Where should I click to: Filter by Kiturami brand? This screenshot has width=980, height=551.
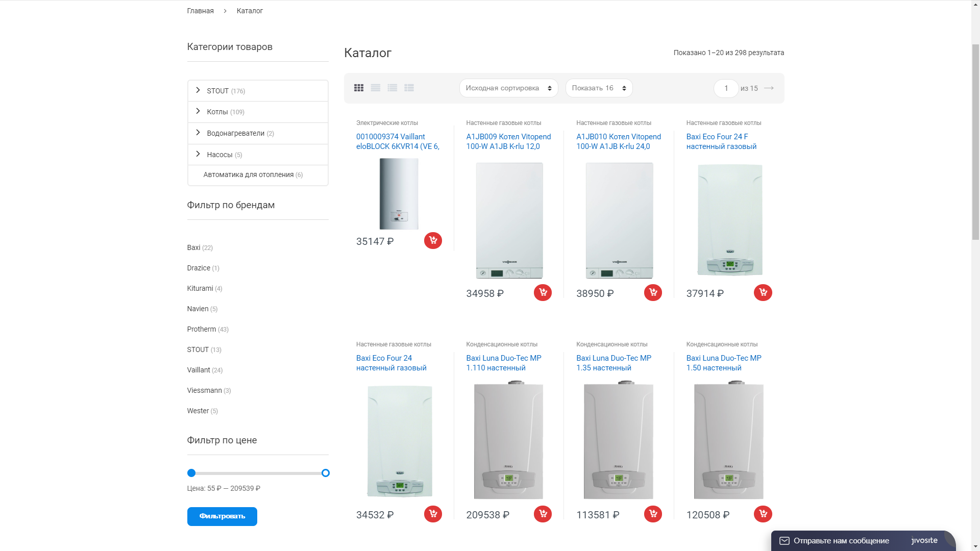[200, 288]
